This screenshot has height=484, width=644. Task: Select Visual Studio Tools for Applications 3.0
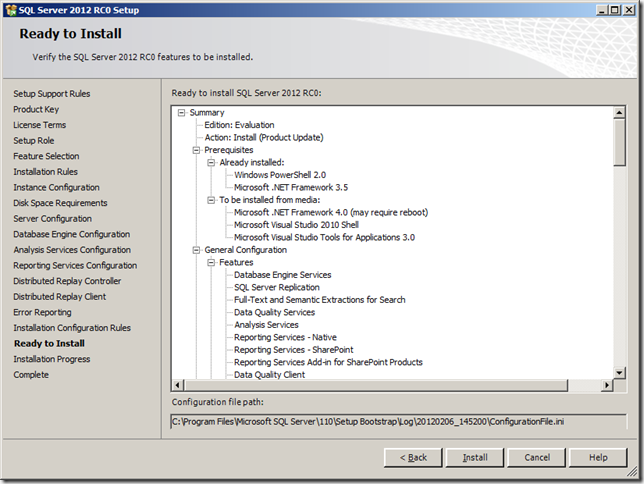tap(324, 237)
